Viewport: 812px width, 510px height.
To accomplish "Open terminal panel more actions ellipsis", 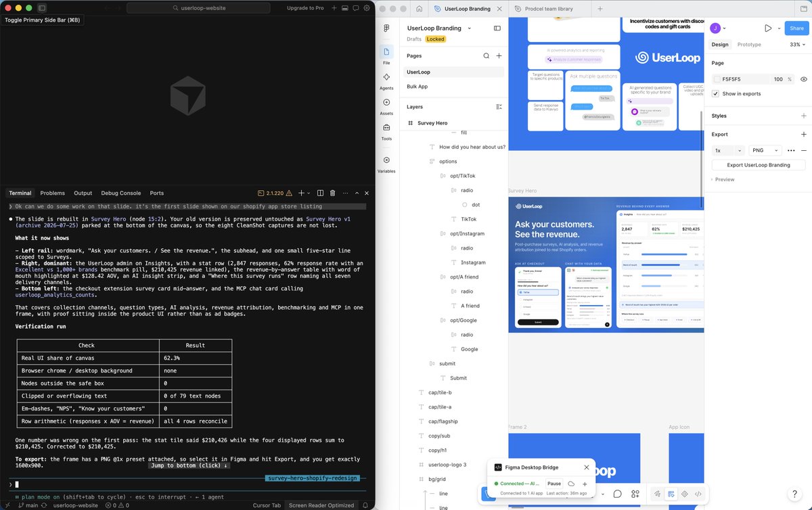I will (x=346, y=193).
